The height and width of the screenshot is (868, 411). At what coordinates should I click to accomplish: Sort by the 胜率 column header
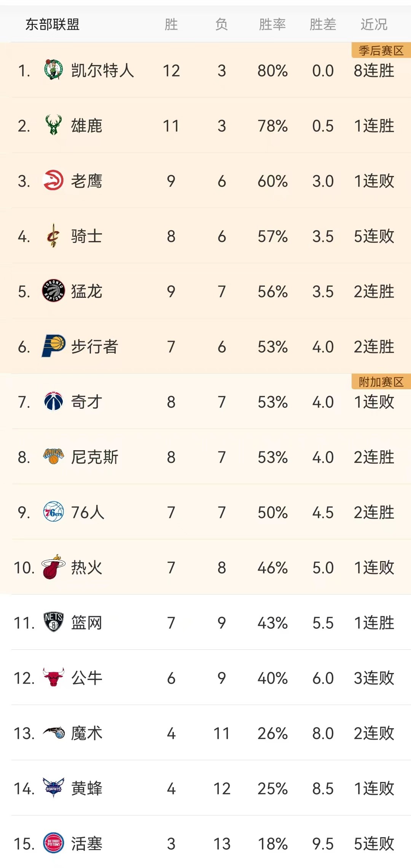click(x=272, y=25)
